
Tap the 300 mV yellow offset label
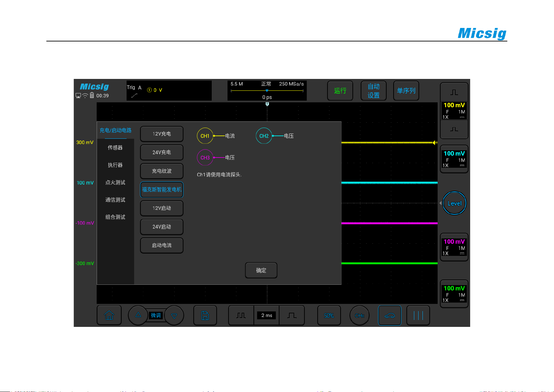click(x=85, y=142)
